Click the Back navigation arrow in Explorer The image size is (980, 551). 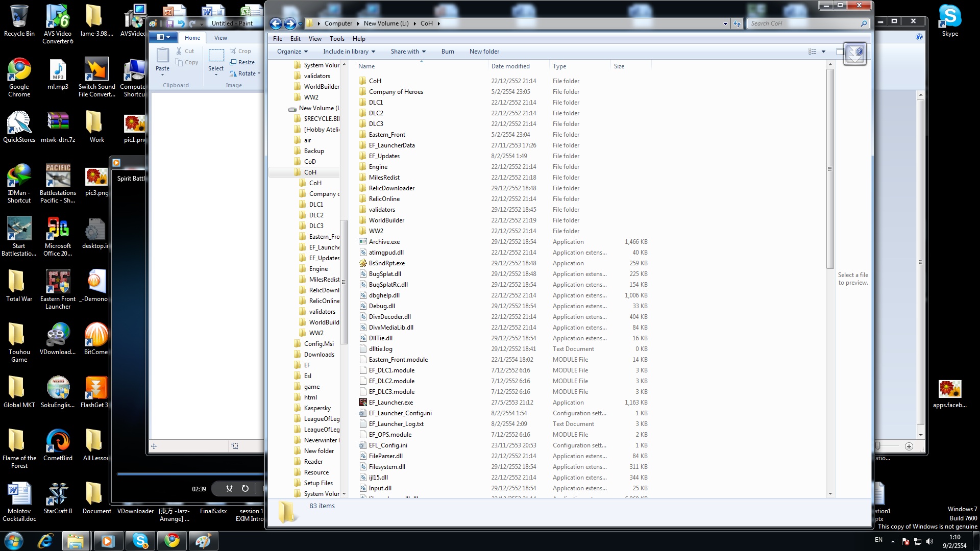tap(276, 23)
